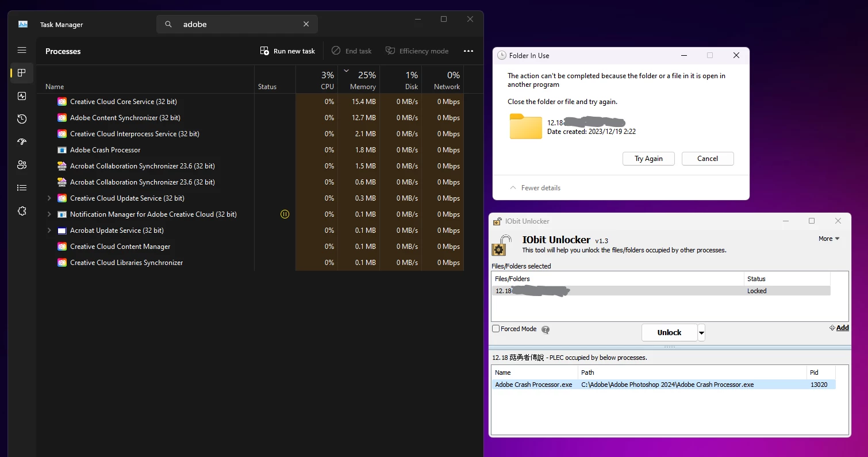Enable Forced Mode checkbox

point(496,329)
